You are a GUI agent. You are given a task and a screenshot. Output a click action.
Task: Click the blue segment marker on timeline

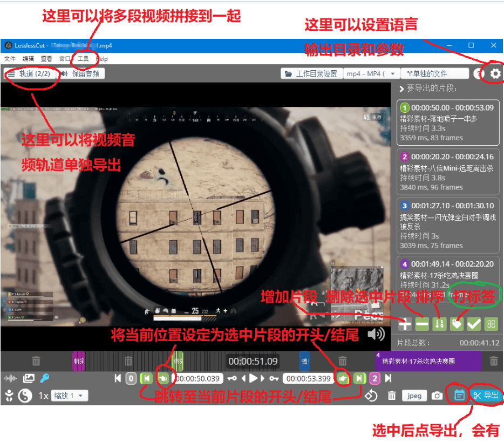tap(305, 361)
